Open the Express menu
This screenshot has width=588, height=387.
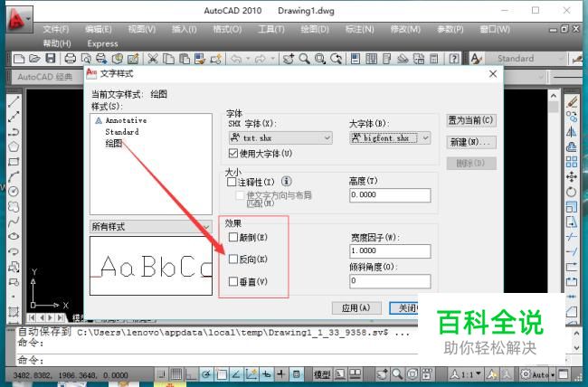(x=102, y=43)
